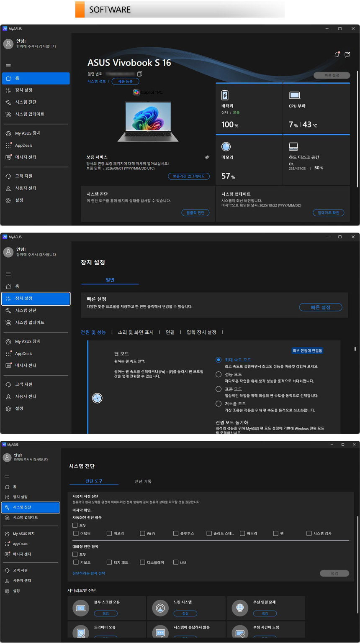This screenshot has height=644, width=360.
Task: Click the battery icon in 배터리 tile
Action: coord(225,95)
